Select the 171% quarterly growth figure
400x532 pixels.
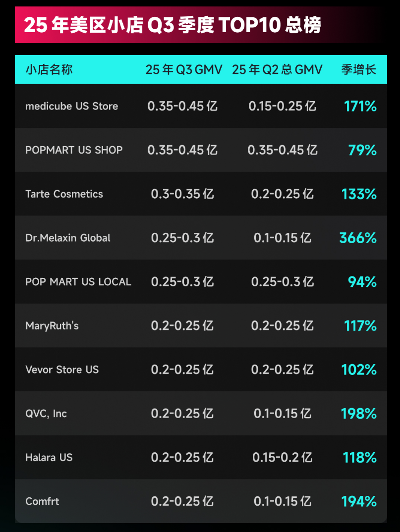(x=360, y=106)
